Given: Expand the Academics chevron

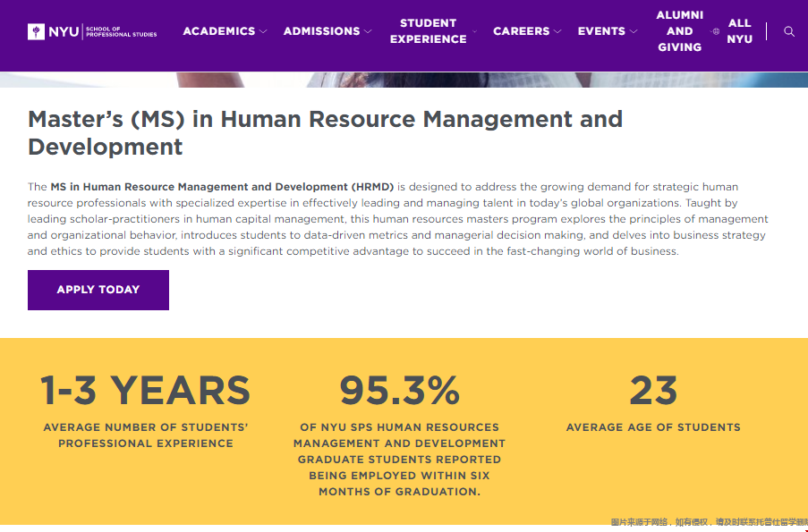Looking at the screenshot, I should click(263, 31).
